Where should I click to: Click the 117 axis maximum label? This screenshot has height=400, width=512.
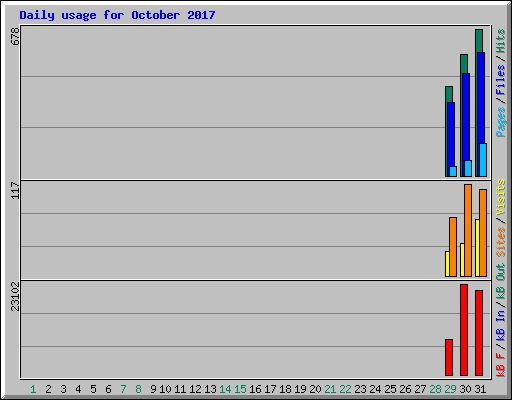pos(15,190)
